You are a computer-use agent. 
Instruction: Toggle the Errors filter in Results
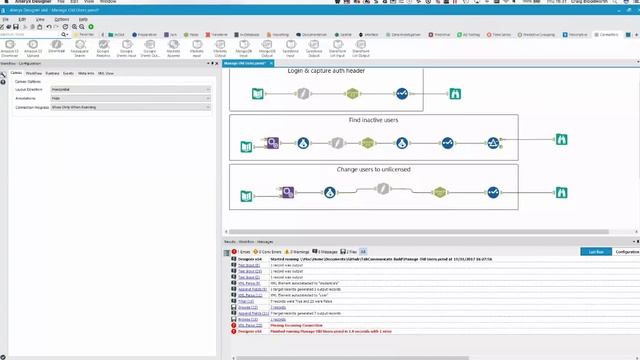point(241,252)
